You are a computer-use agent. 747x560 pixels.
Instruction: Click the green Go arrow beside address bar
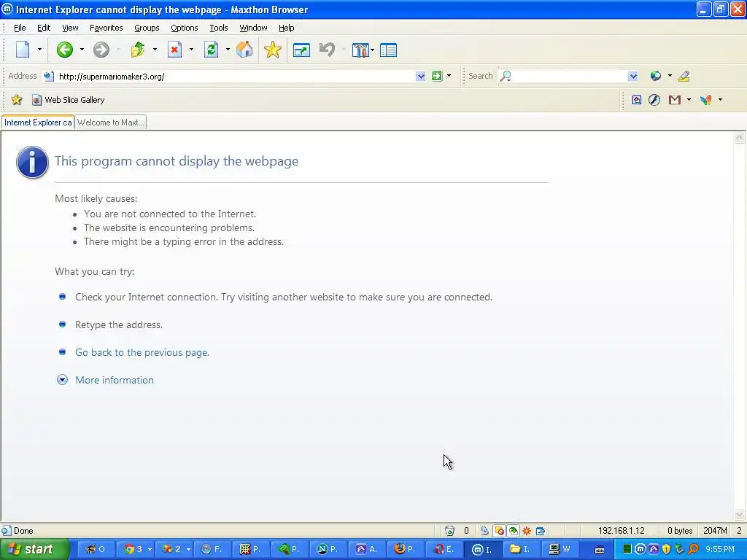pos(437,76)
